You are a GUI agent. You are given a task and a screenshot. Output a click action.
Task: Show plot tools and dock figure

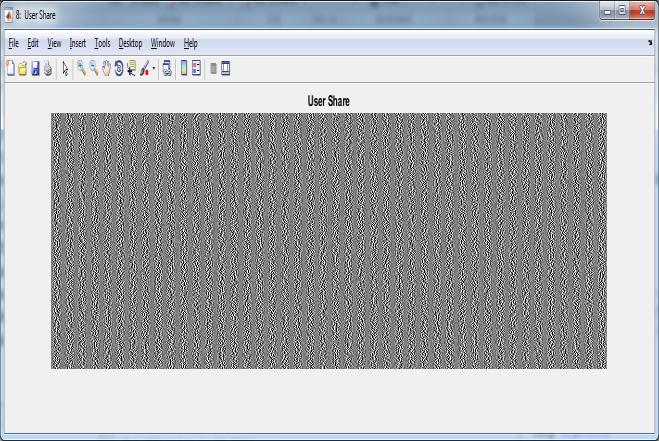click(x=226, y=68)
